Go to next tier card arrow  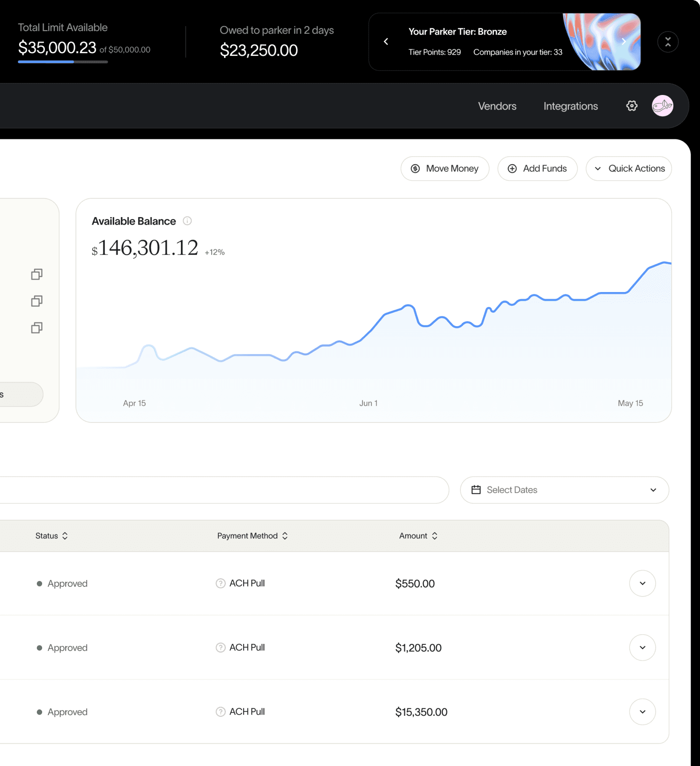pyautogui.click(x=624, y=41)
